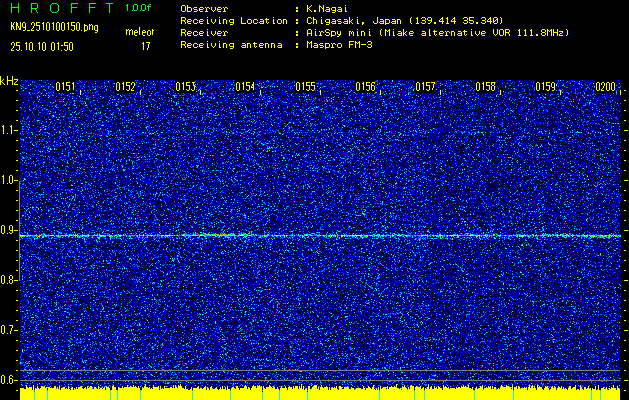Click the 1.1 kHz frequency label
Screen dimensions: 629x400
pos(9,130)
